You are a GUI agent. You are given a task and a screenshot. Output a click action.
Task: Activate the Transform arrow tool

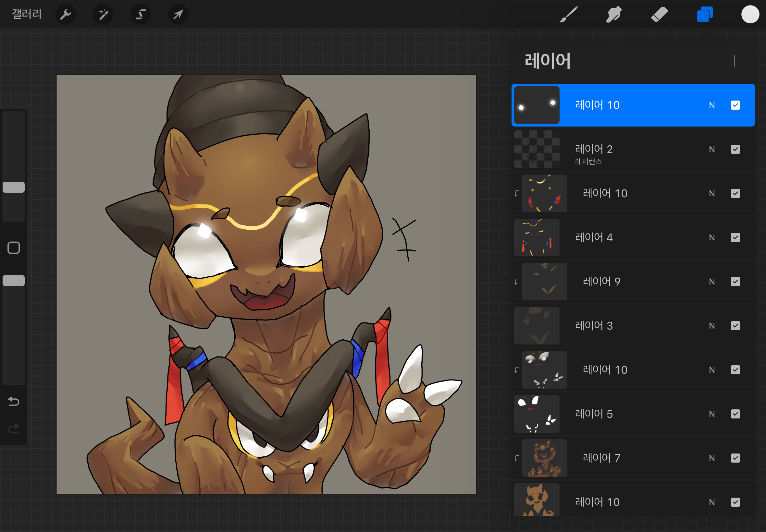pyautogui.click(x=179, y=14)
